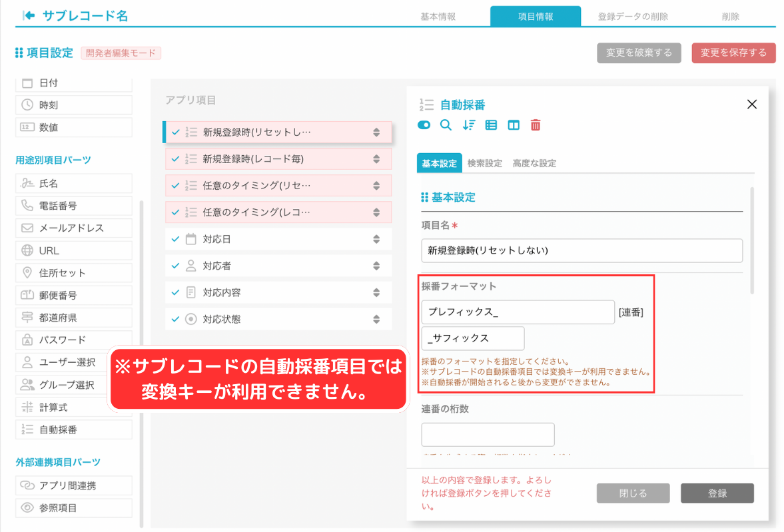Click the sort arrows on 対応者
This screenshot has width=784, height=532.
(x=378, y=265)
